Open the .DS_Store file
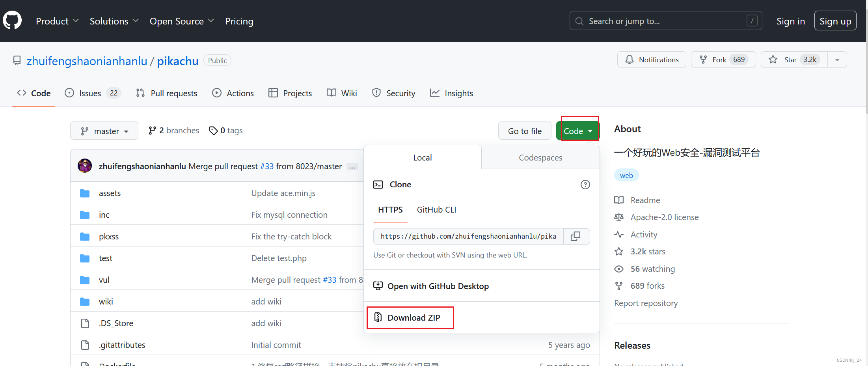 pos(116,323)
